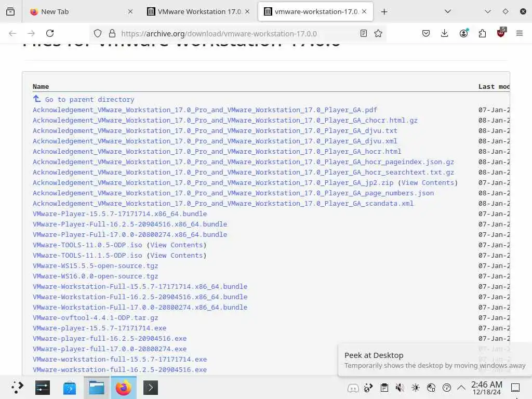
Task: Open Player_GA_jp2.zip file link
Action: click(213, 182)
